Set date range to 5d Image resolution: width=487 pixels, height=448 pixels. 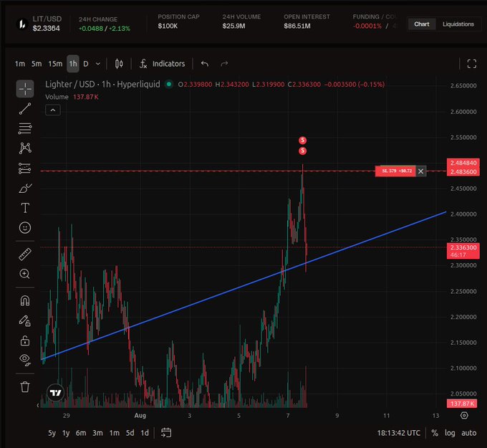point(130,433)
